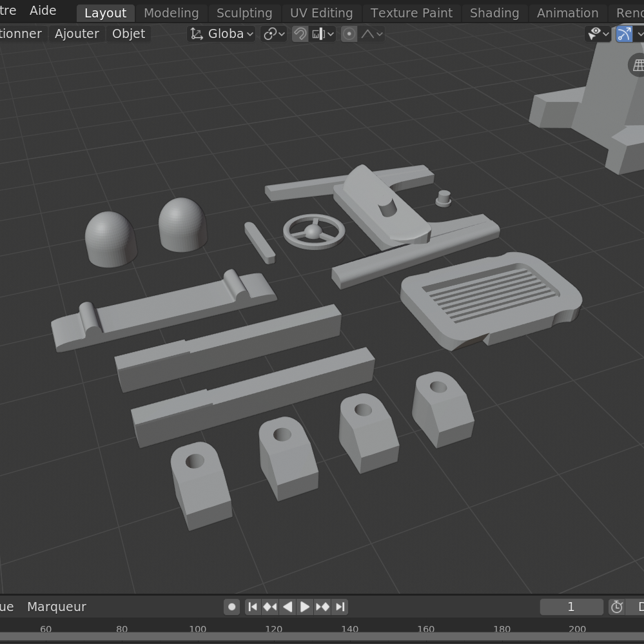Open the Global transform orientation dropdown
This screenshot has width=644, height=644.
pos(221,34)
